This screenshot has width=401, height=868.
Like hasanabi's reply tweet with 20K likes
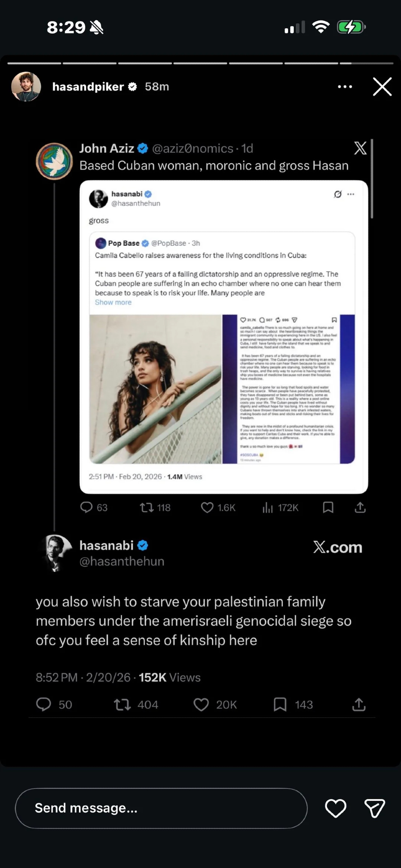click(x=201, y=704)
